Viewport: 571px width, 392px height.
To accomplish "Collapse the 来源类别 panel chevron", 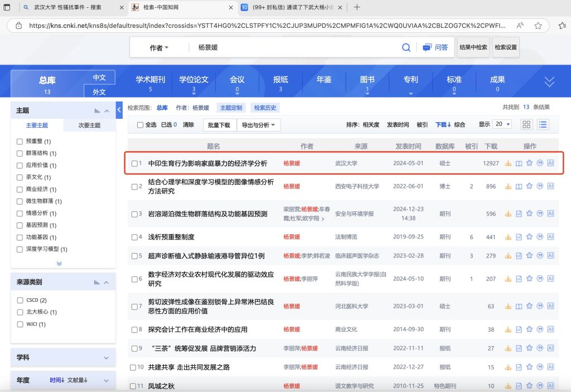I will click(107, 282).
